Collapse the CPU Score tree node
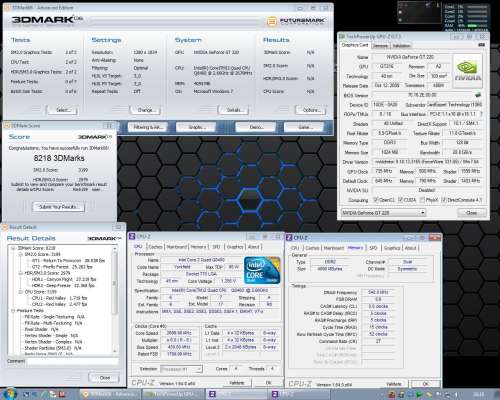The width and height of the screenshot is (500, 400). tap(20, 292)
